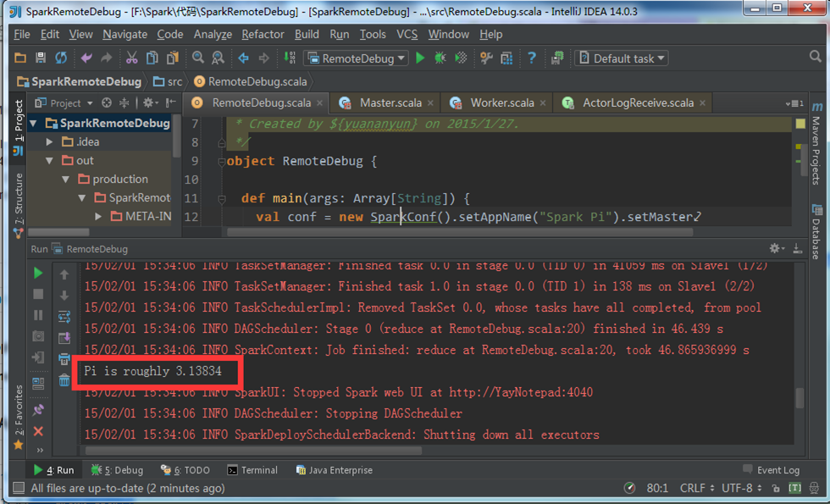The height and width of the screenshot is (504, 830).
Task: Hide the Run tool window
Action: click(x=797, y=248)
